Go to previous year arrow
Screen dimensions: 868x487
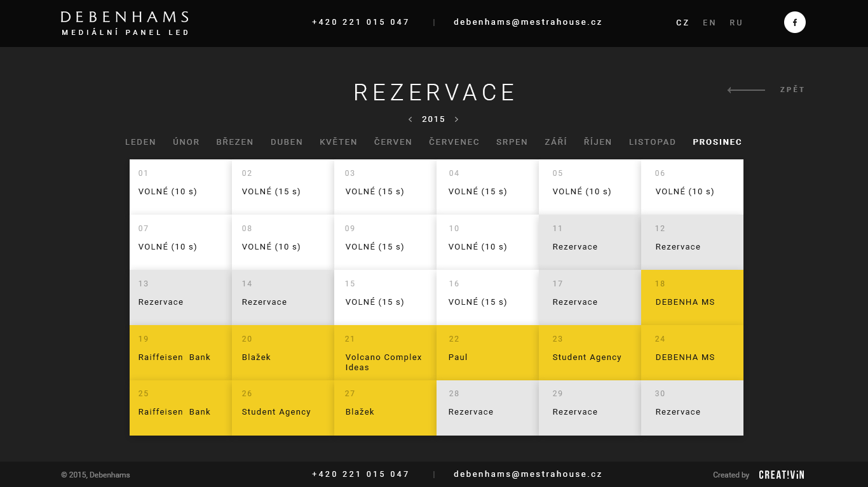[410, 119]
